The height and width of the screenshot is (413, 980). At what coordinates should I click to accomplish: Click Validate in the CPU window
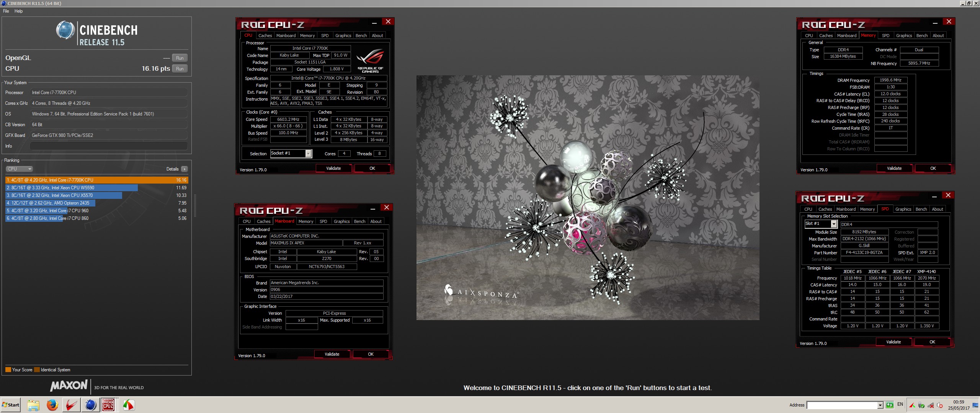[333, 168]
